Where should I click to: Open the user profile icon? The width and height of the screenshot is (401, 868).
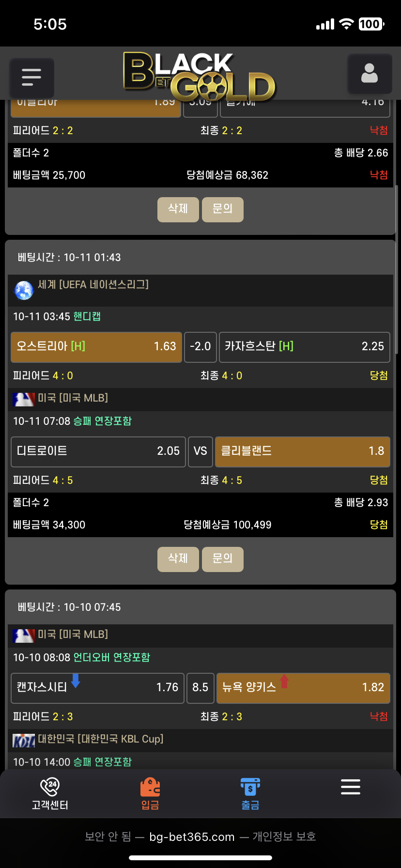[x=369, y=74]
